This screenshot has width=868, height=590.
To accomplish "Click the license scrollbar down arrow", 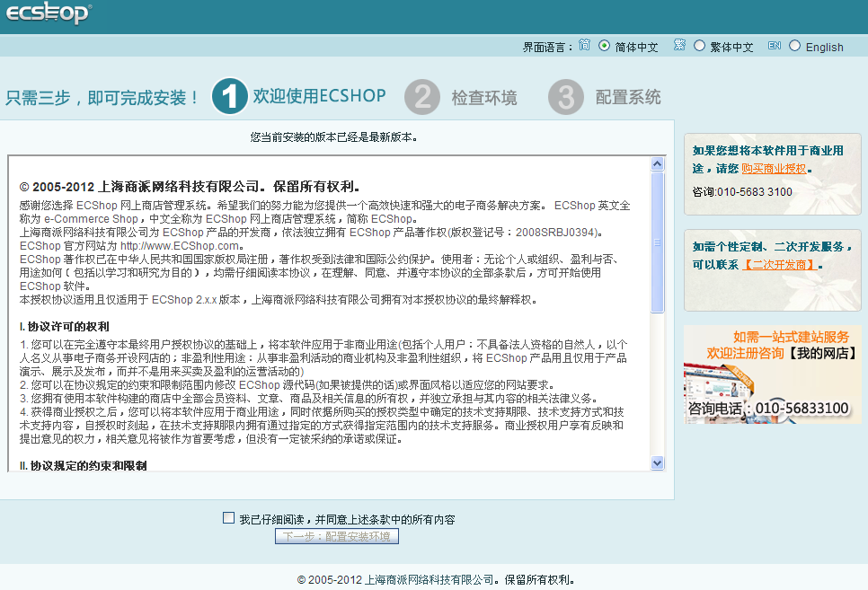I will (657, 462).
